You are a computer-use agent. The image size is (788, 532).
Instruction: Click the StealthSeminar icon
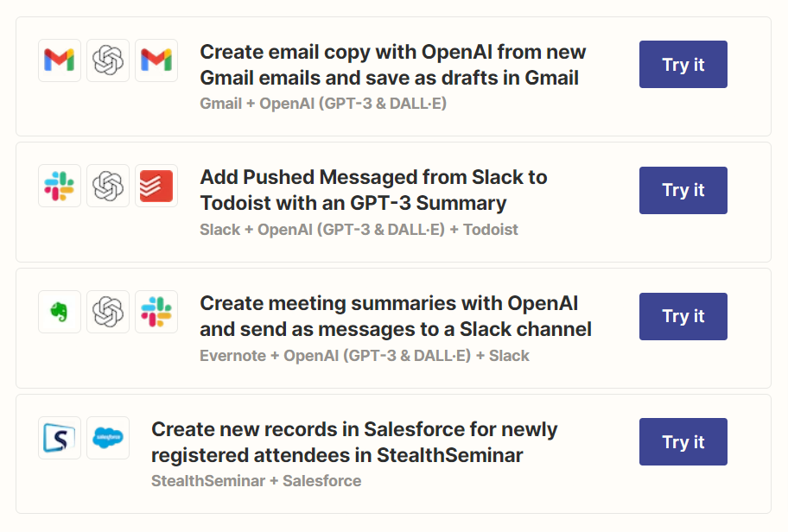[x=60, y=438]
